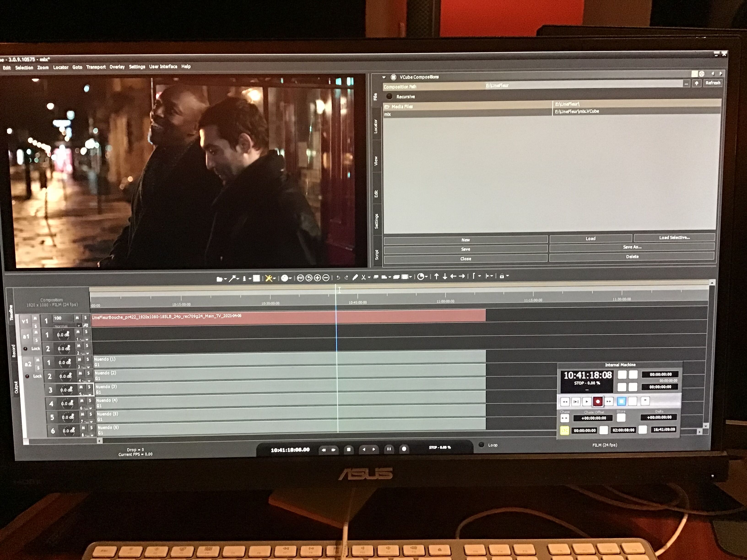
Task: Open the Transport menu
Action: pos(96,67)
